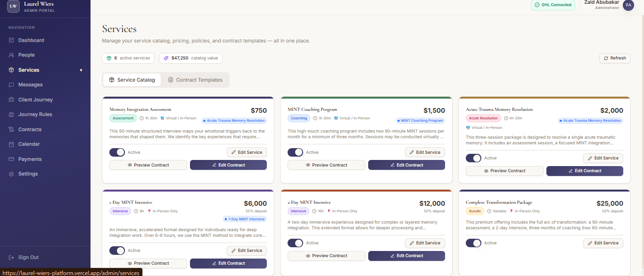
Task: Select the Service Catalog tab
Action: click(132, 80)
